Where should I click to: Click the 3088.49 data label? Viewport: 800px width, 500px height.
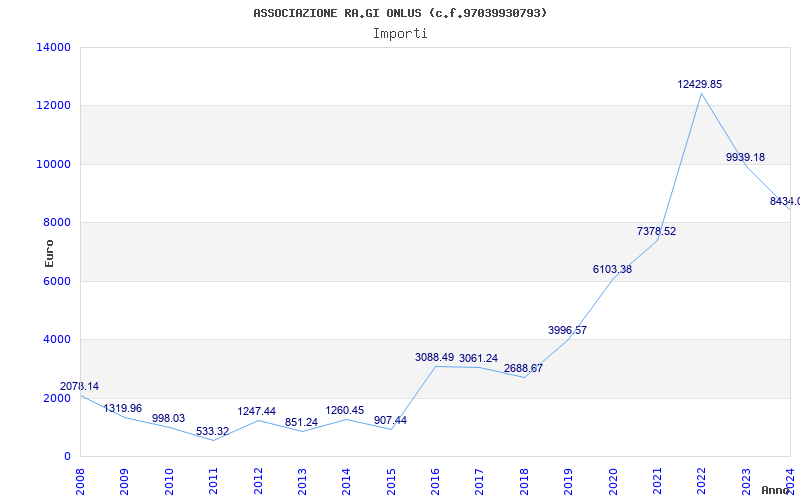click(x=434, y=357)
